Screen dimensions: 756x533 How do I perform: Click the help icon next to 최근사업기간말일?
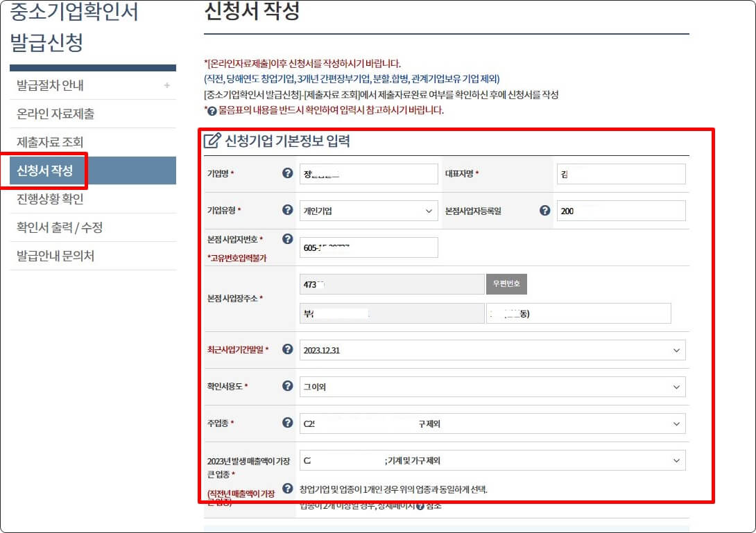[x=287, y=350]
